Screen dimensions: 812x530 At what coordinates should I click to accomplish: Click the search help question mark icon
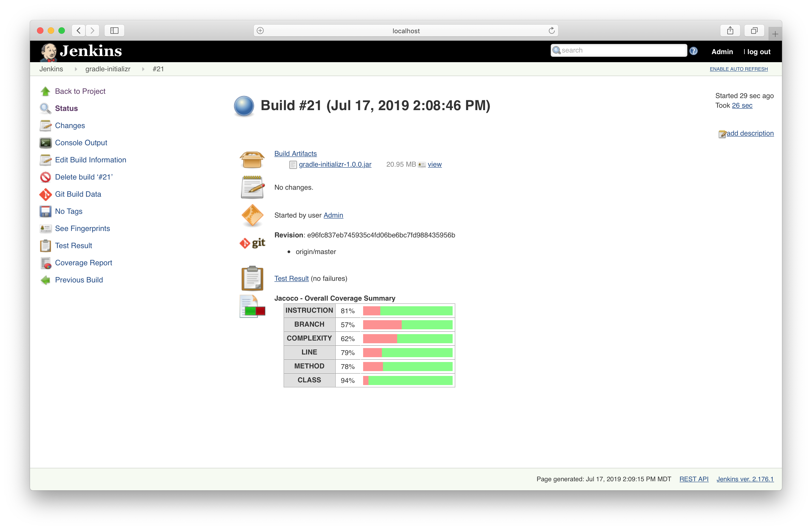click(x=693, y=51)
